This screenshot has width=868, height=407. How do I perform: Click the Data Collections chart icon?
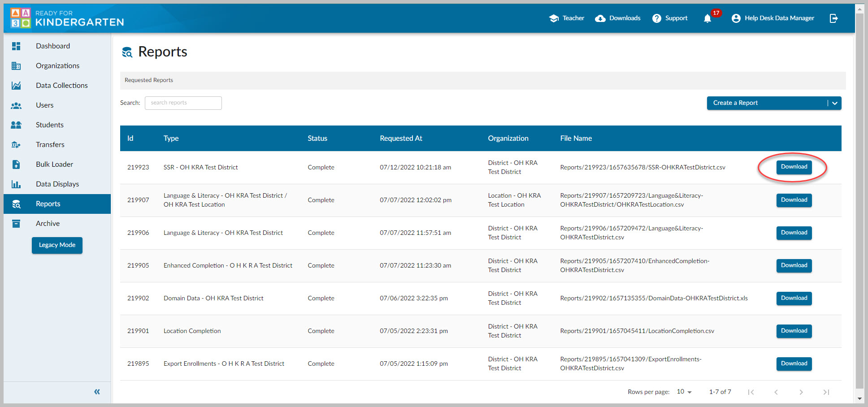point(16,86)
